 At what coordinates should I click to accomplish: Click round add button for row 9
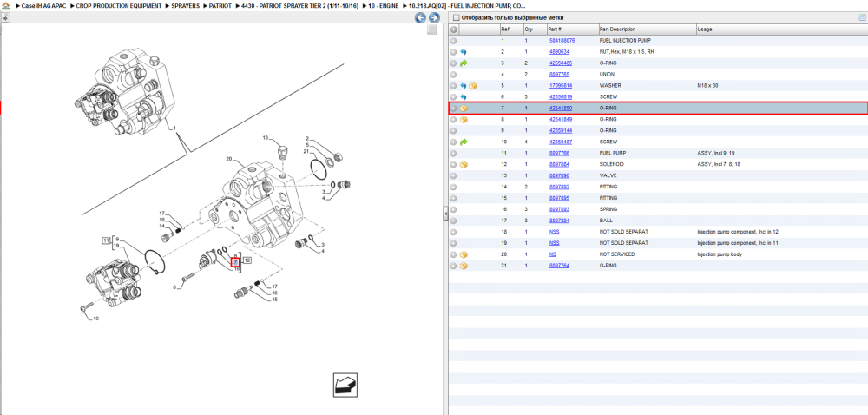pos(453,130)
